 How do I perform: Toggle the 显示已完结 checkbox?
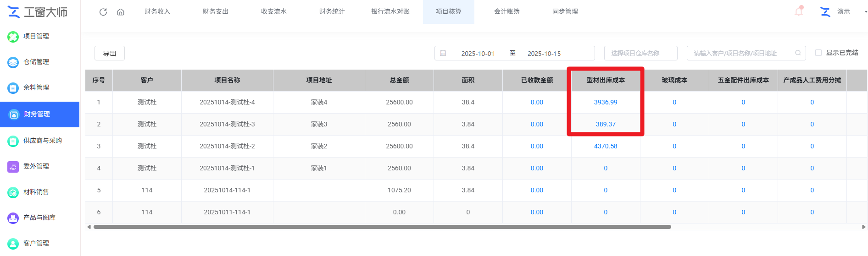click(818, 53)
